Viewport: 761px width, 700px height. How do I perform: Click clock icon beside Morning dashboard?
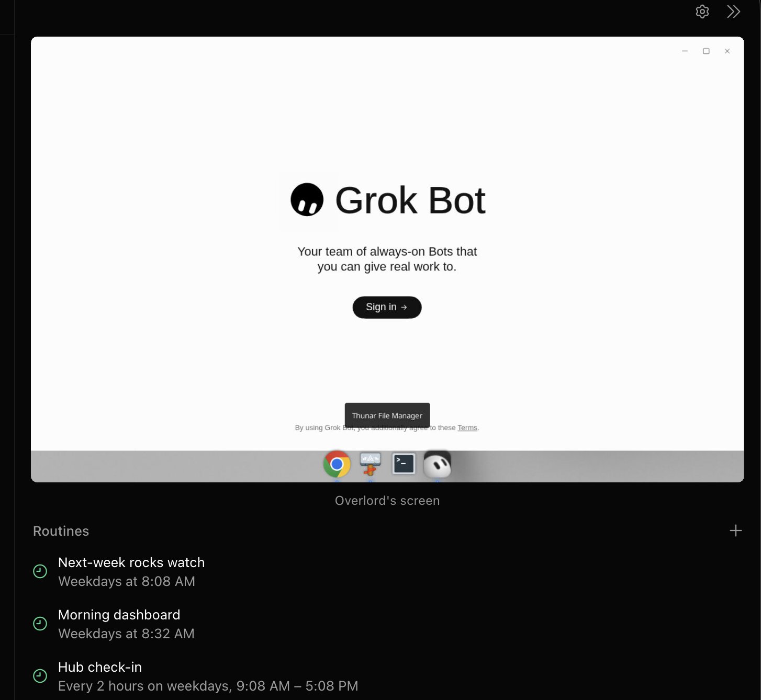tap(40, 624)
